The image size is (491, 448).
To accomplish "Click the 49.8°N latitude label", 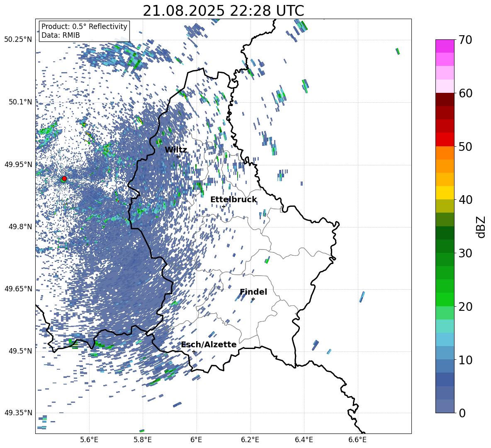I will pyautogui.click(x=20, y=227).
